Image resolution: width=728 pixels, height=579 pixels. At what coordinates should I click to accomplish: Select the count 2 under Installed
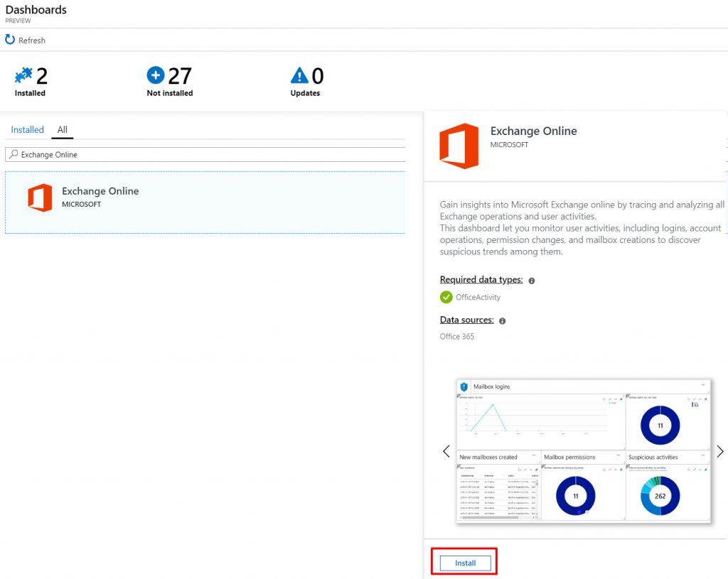(42, 76)
